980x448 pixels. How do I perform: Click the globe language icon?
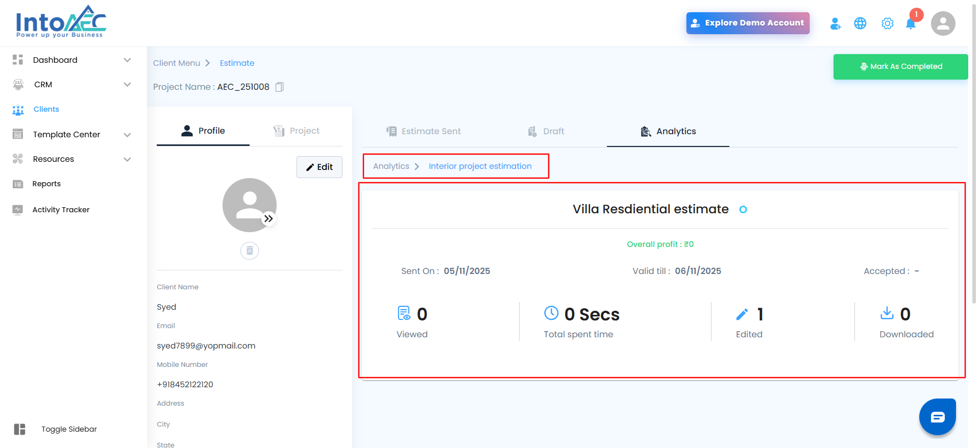click(860, 23)
